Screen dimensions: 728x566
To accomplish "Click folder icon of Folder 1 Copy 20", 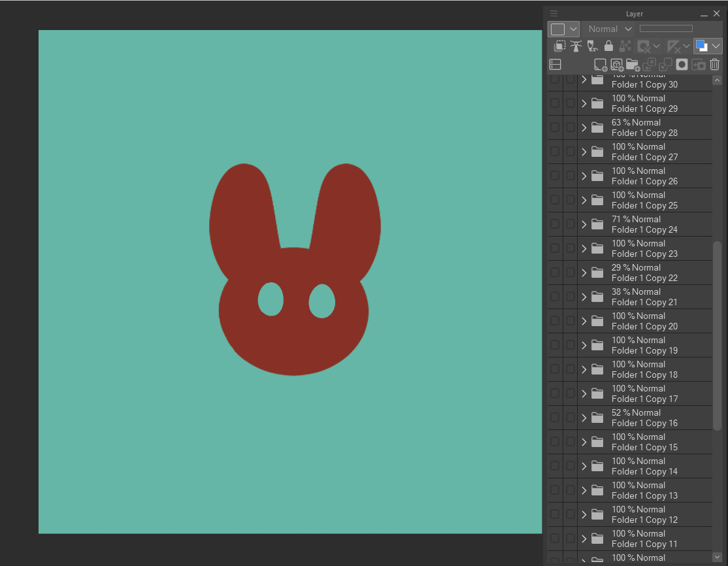I will point(597,321).
